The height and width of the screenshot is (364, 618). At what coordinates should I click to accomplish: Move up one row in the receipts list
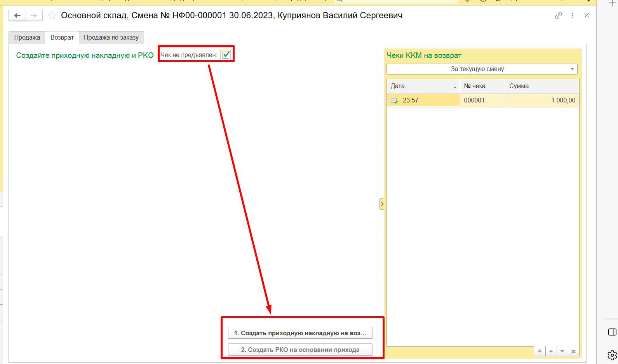click(x=551, y=351)
